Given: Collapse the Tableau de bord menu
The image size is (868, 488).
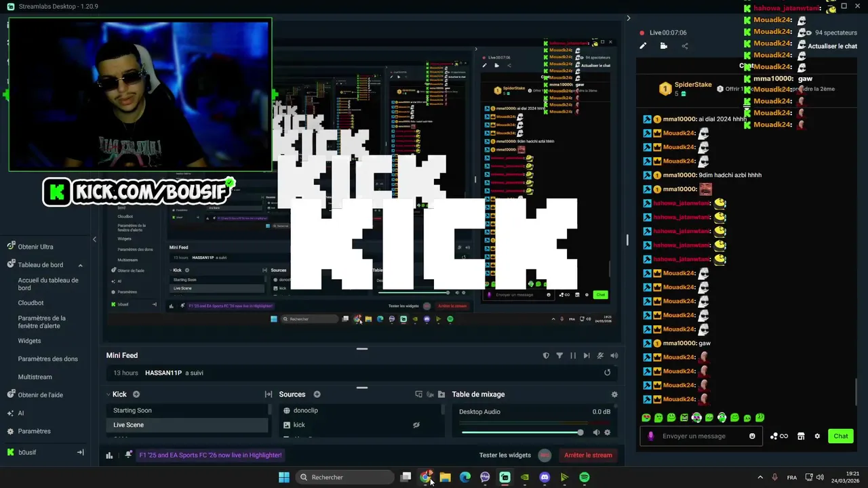Looking at the screenshot, I should [80, 265].
